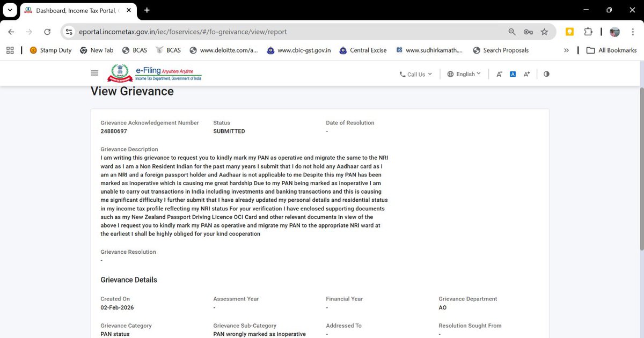The height and width of the screenshot is (338, 644).
Task: Click the Created On date 02-Feb-2026
Action: click(x=117, y=307)
